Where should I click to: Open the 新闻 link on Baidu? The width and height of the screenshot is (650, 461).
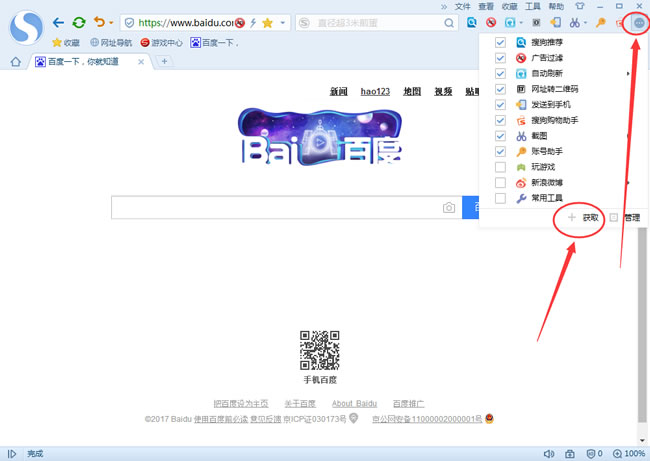[339, 91]
